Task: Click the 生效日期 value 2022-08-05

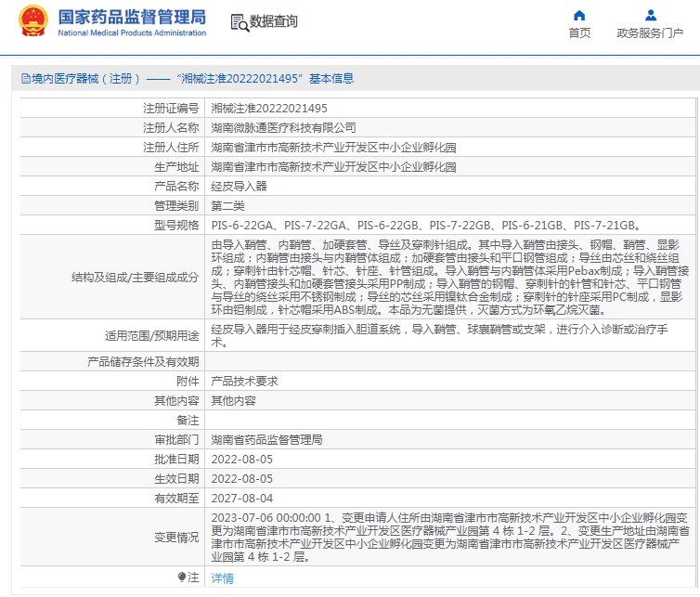Action: 242,479
